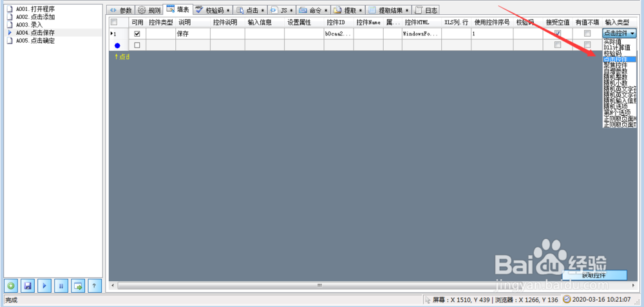Check 可用 checkbox in the new row
The height and width of the screenshot is (307, 644).
(x=137, y=45)
